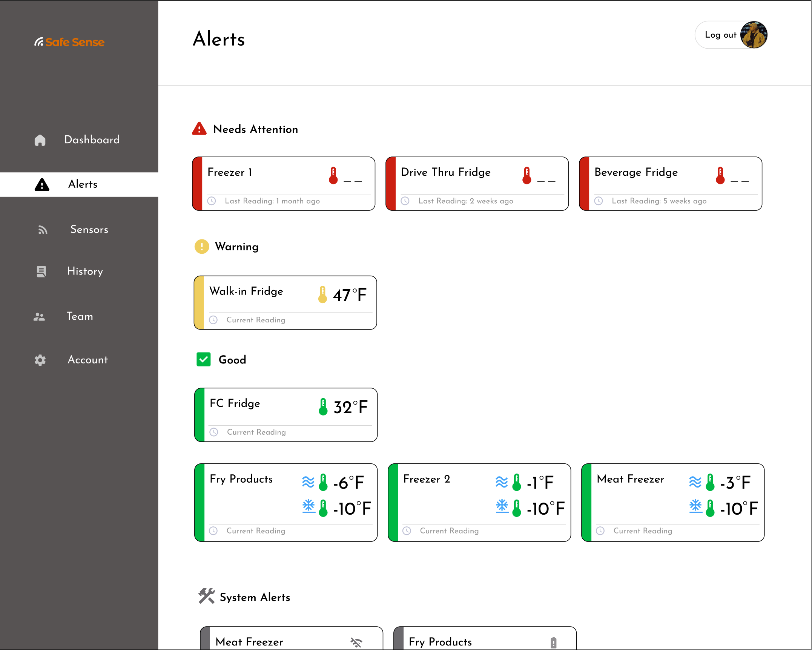Select the Walk-in Fridge warning card
The image size is (812, 650).
[x=285, y=302]
